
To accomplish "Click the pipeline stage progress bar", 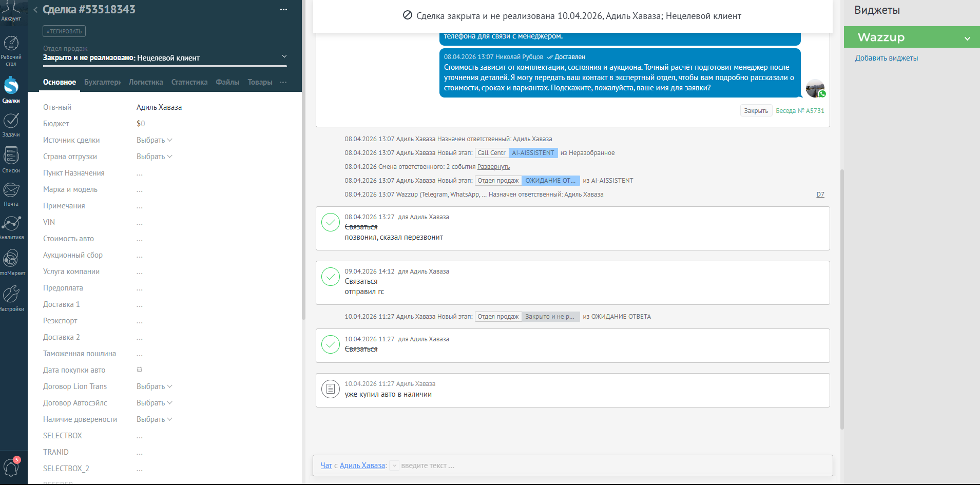I will click(165, 66).
